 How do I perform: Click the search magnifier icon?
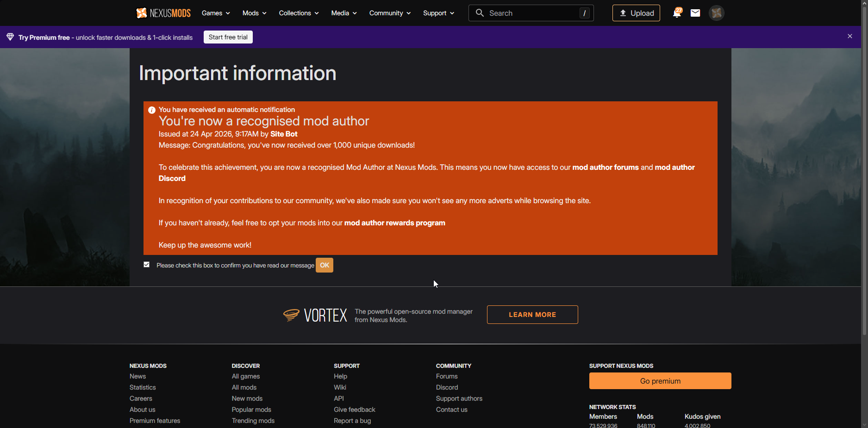click(x=480, y=13)
